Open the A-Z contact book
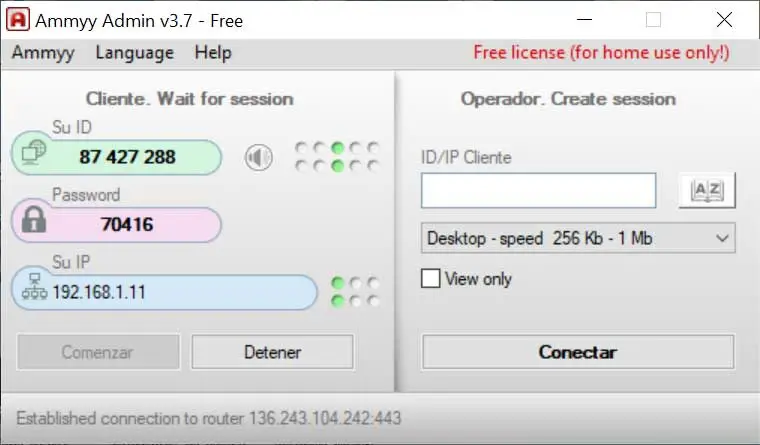The image size is (760, 445). (707, 191)
